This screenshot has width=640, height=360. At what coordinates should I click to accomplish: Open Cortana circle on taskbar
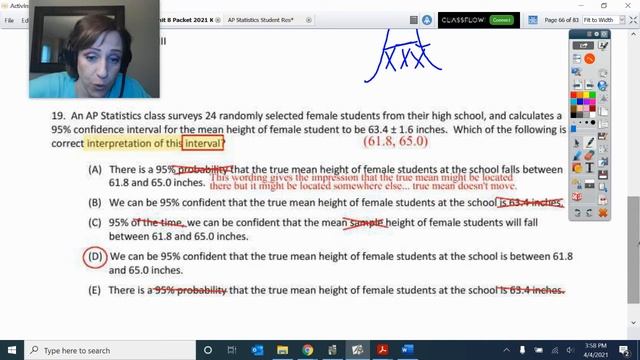(x=208, y=350)
